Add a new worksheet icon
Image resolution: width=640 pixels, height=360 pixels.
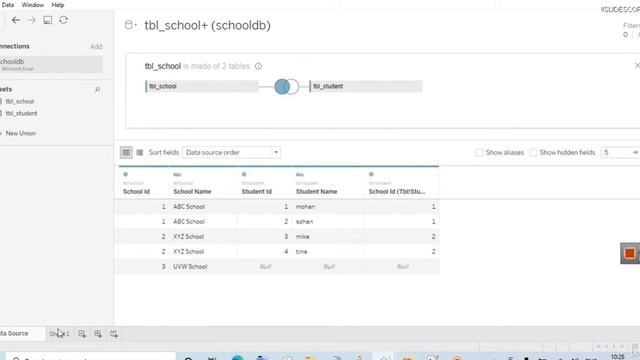[x=82, y=334]
